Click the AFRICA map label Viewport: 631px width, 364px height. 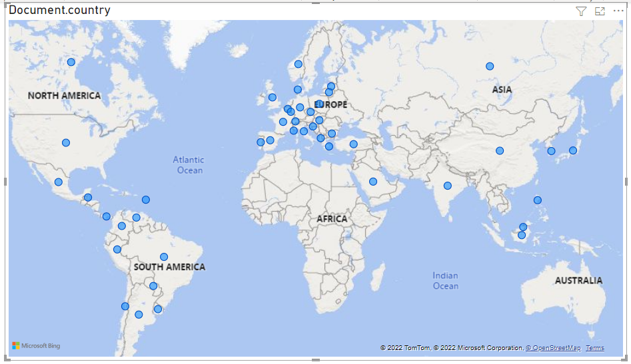click(332, 219)
